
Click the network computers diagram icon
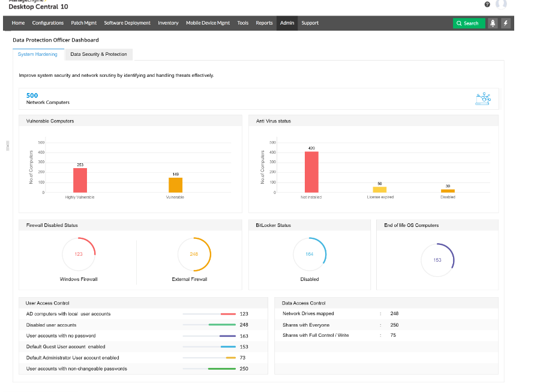(483, 99)
